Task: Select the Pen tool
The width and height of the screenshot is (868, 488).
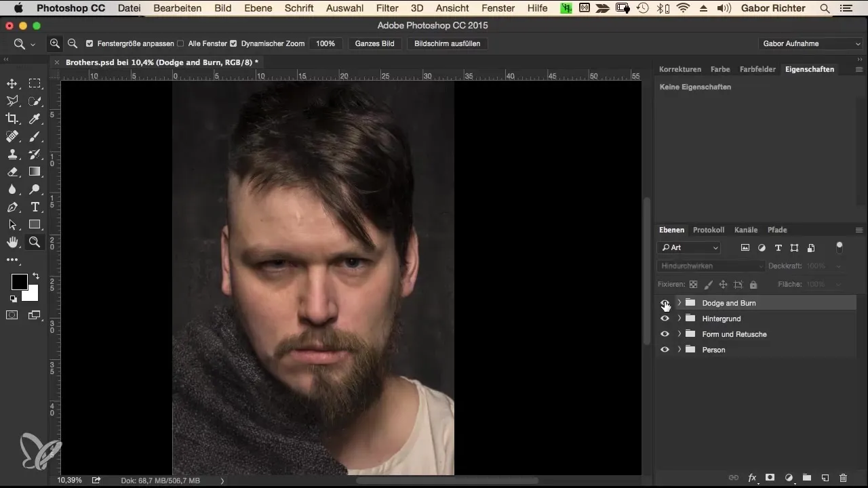Action: [12, 207]
